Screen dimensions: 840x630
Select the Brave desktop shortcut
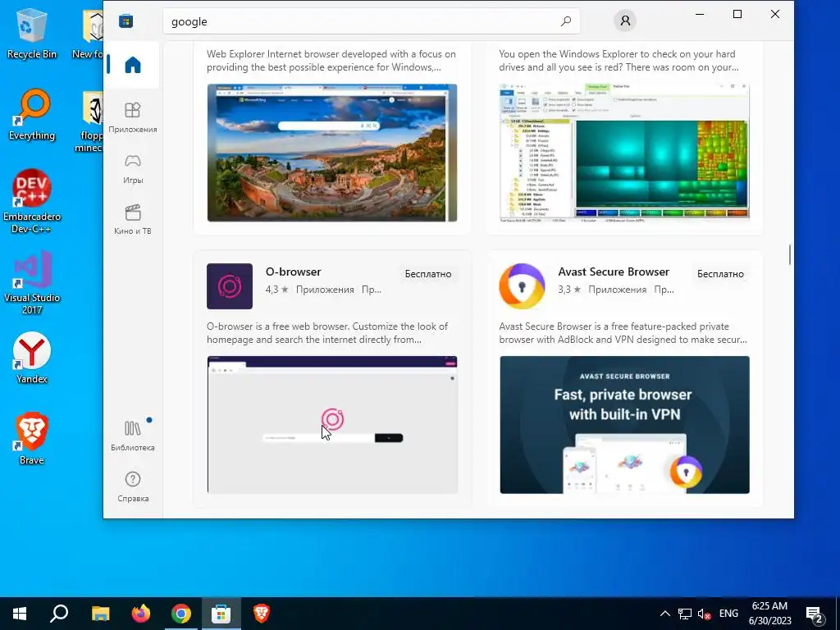point(32,439)
